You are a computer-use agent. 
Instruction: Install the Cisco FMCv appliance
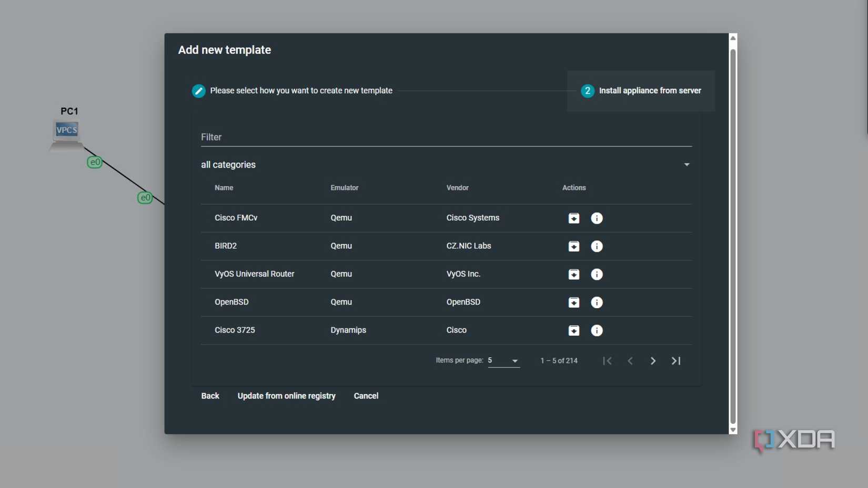tap(574, 218)
